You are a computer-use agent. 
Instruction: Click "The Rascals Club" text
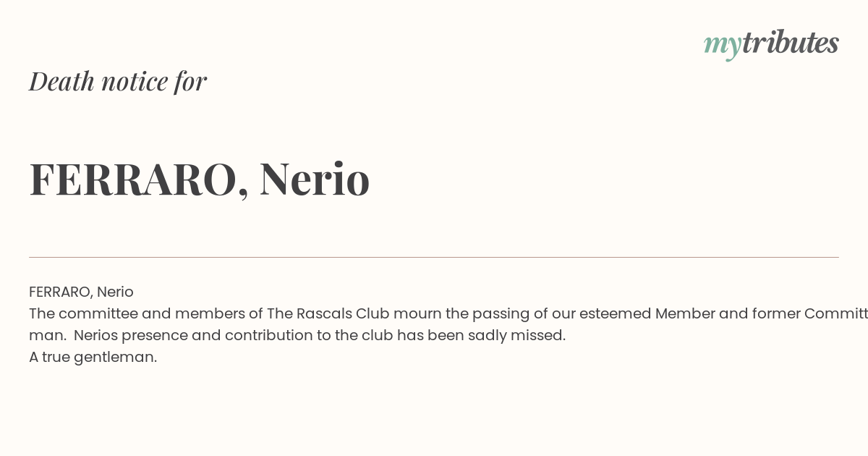pos(318,313)
